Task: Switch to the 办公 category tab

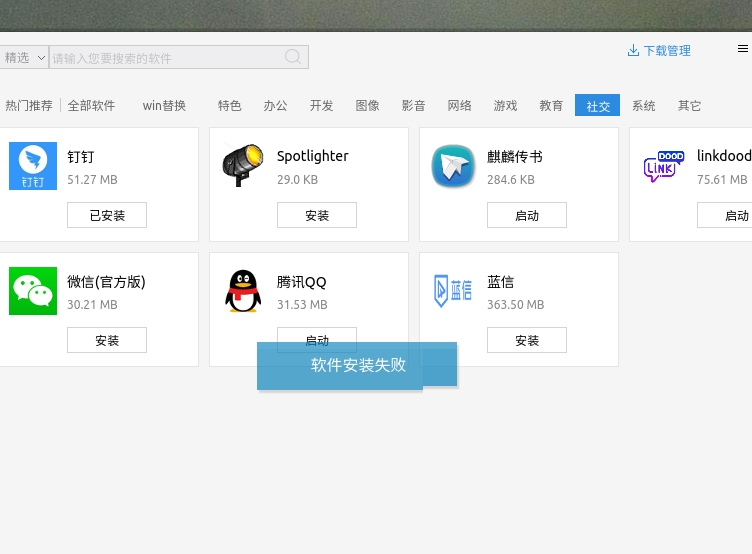Action: pyautogui.click(x=275, y=106)
